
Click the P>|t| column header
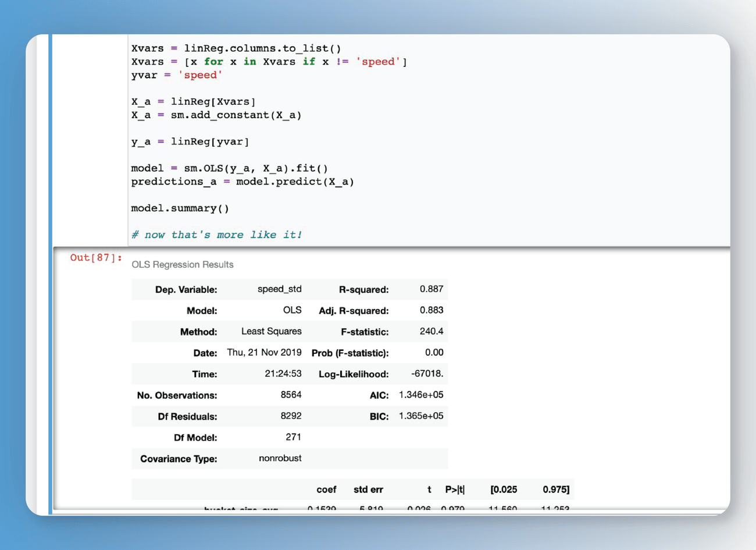pos(455,489)
